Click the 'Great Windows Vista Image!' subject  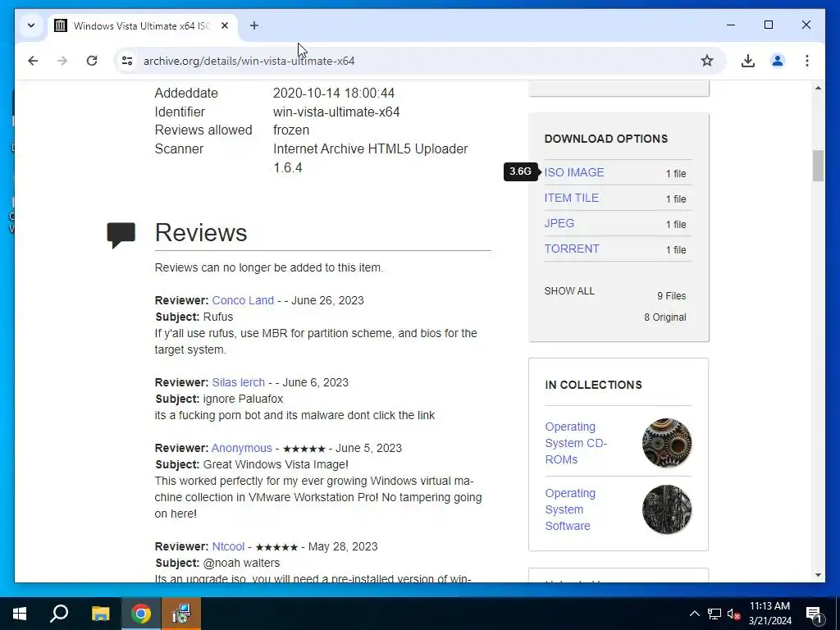[276, 464]
